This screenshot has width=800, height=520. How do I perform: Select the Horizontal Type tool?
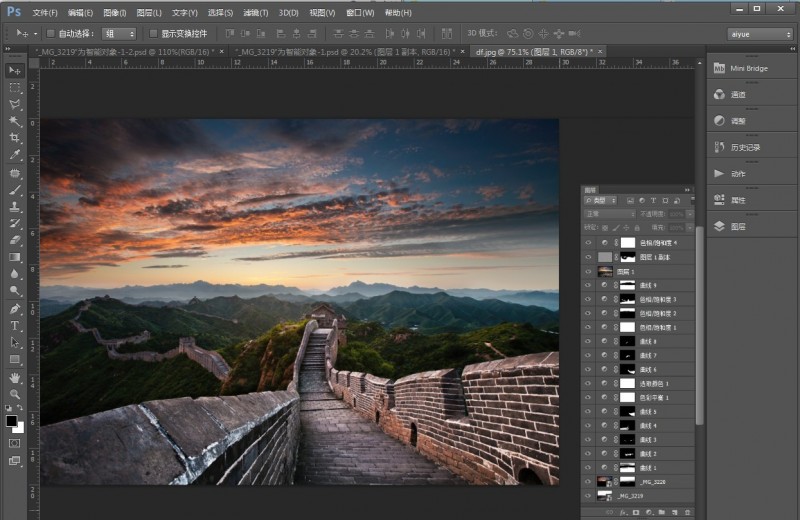15,326
